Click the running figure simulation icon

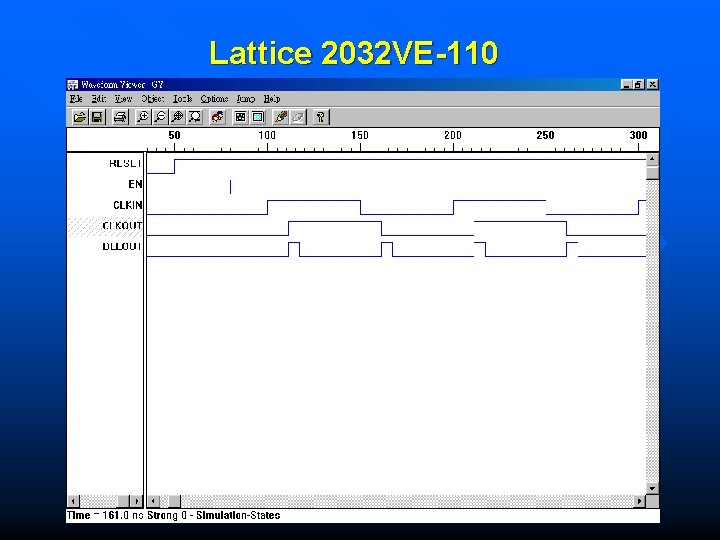click(x=218, y=117)
